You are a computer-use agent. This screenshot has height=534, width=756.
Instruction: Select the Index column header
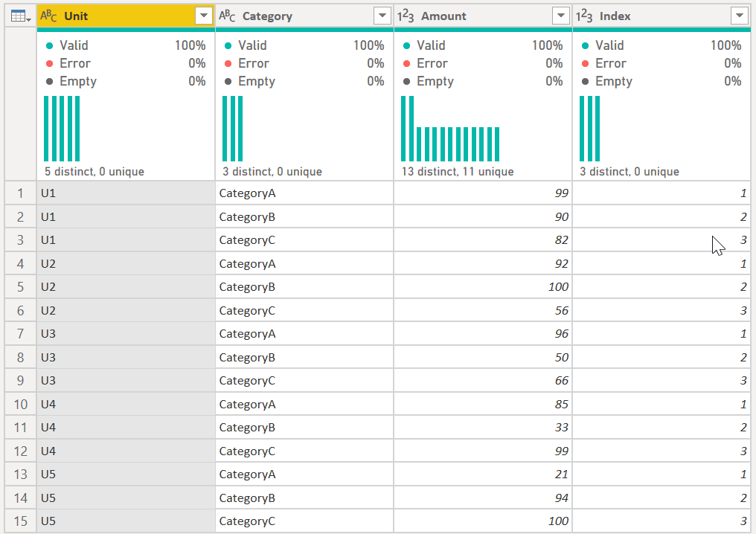[x=661, y=16]
